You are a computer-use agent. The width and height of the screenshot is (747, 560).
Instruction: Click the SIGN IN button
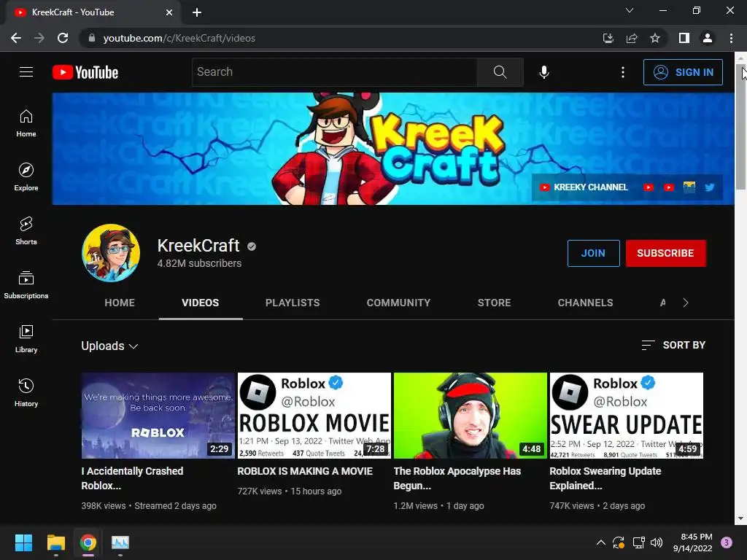pyautogui.click(x=683, y=72)
